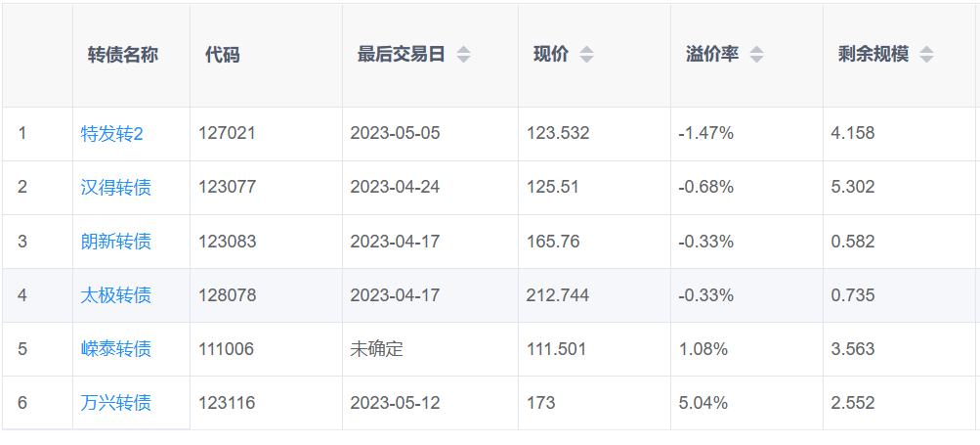The image size is (980, 445).
Task: Click the 5.04% premium rate cell
Action: click(703, 402)
